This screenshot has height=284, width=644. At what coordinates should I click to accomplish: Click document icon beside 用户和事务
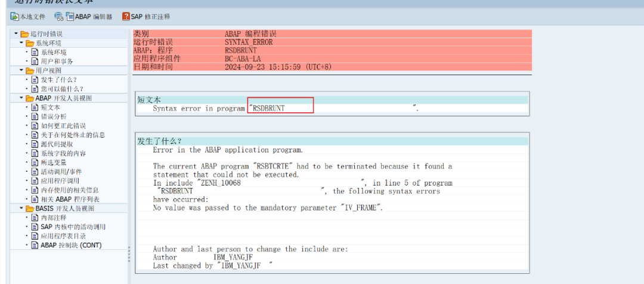point(35,61)
